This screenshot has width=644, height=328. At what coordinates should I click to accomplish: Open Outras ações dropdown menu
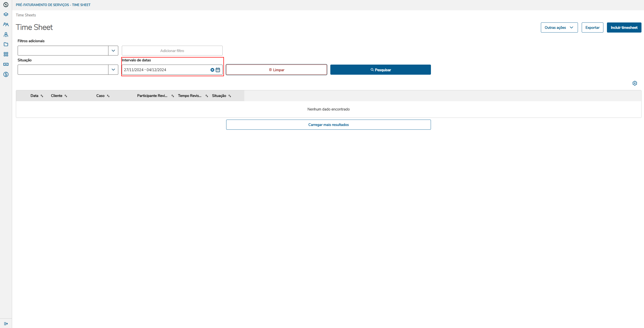tap(559, 28)
